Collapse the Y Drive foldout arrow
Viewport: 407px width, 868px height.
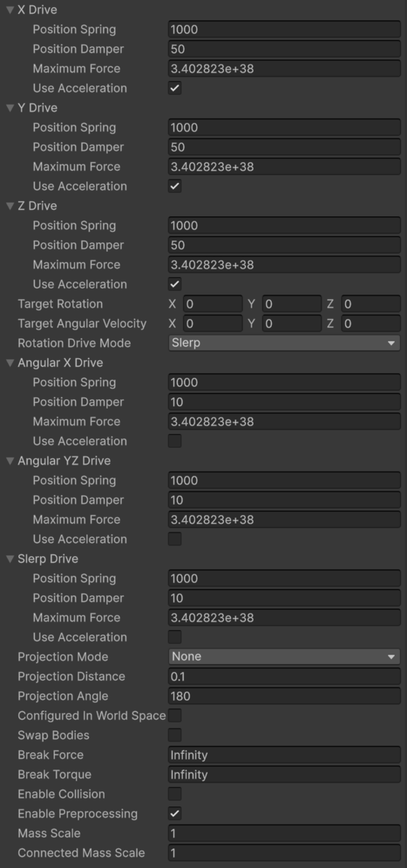[10, 108]
